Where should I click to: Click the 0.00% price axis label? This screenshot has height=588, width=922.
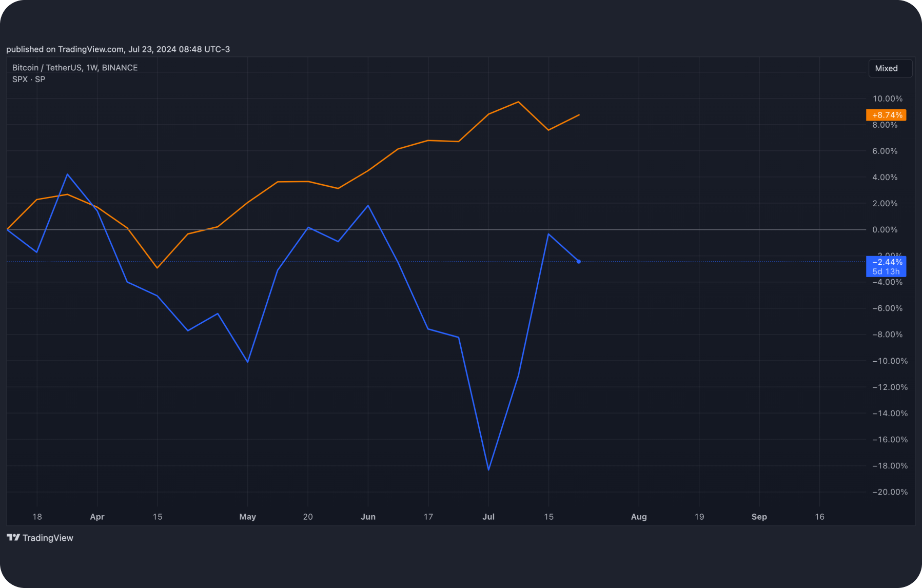[885, 229]
